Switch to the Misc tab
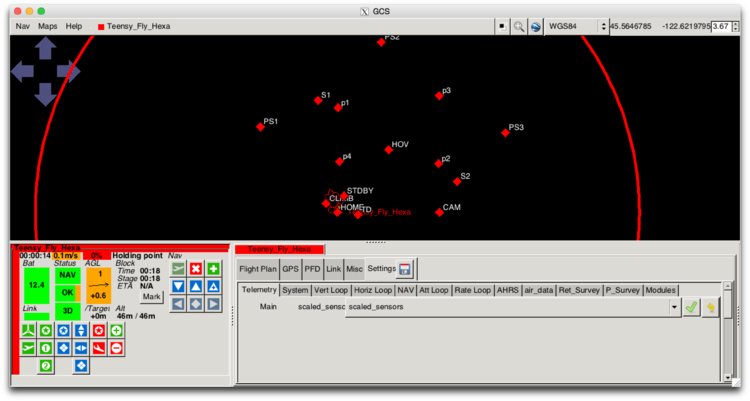This screenshot has width=750, height=401. (354, 269)
